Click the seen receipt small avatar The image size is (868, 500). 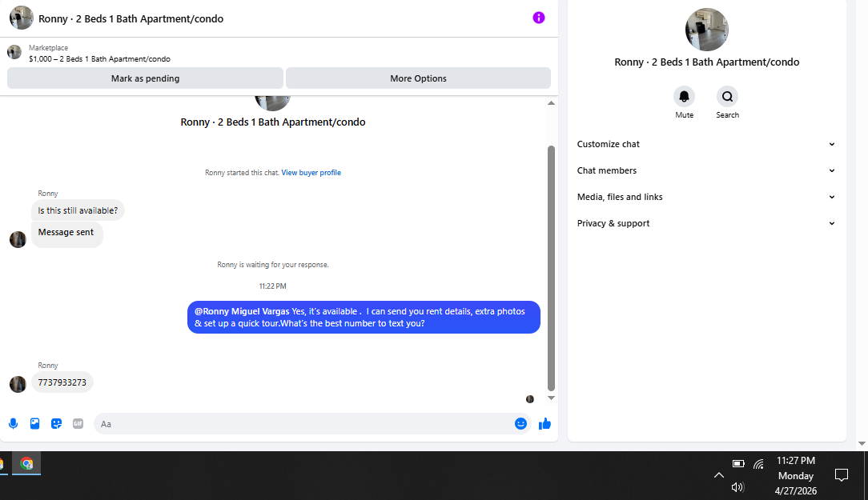point(530,399)
